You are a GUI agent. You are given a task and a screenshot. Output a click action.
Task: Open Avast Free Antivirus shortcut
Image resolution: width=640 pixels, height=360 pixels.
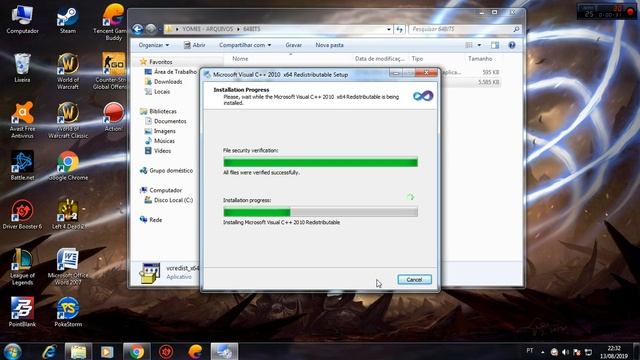pyautogui.click(x=22, y=120)
